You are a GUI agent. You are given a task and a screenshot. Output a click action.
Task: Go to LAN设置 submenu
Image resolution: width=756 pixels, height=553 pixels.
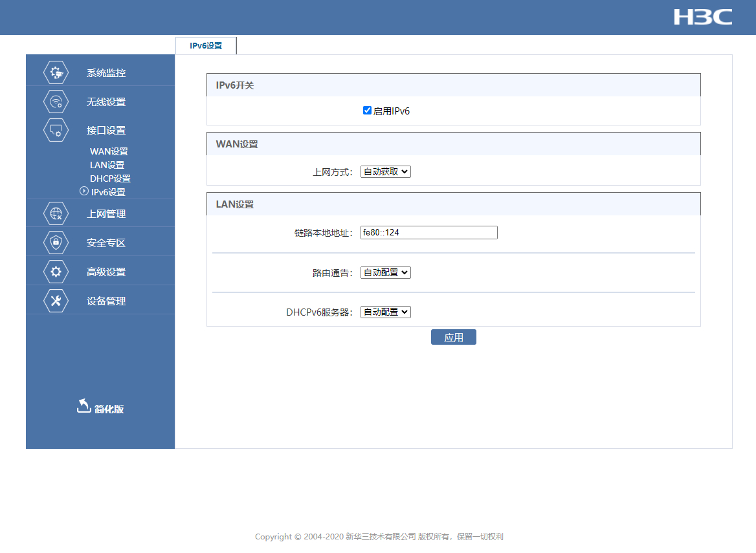(x=107, y=165)
